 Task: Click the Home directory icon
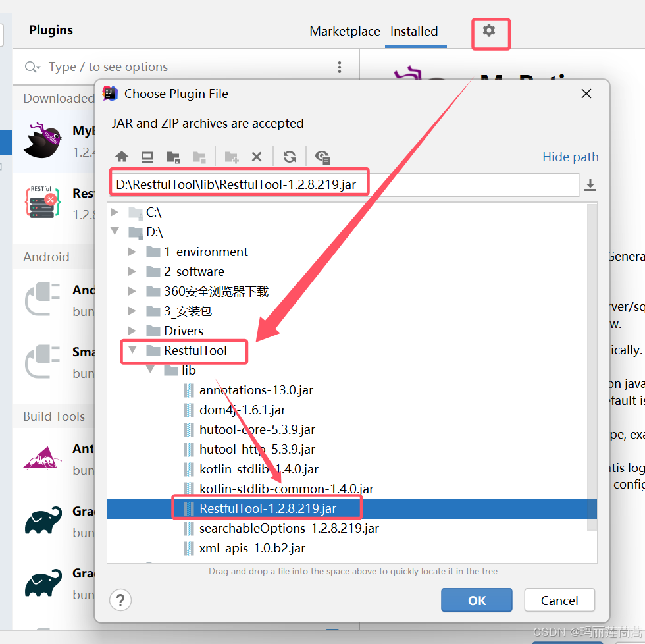click(x=122, y=156)
